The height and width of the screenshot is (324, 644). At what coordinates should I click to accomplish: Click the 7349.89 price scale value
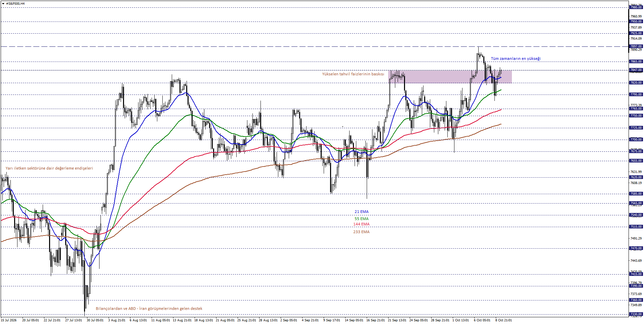pos(636,305)
